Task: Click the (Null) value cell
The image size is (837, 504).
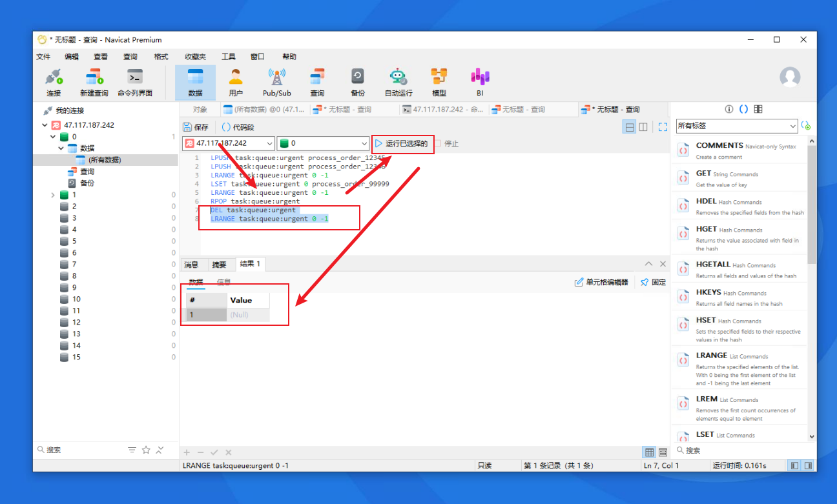Action: point(248,315)
